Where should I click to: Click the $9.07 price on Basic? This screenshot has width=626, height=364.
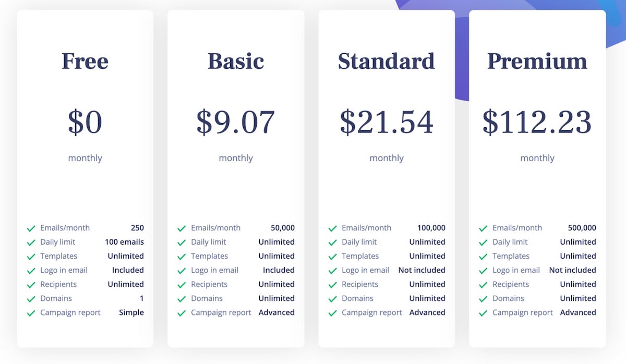(236, 122)
